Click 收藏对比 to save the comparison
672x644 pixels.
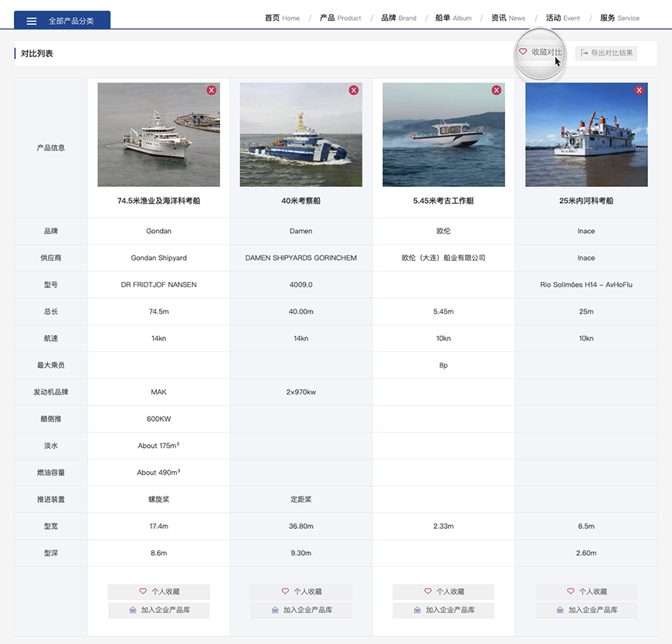(541, 53)
